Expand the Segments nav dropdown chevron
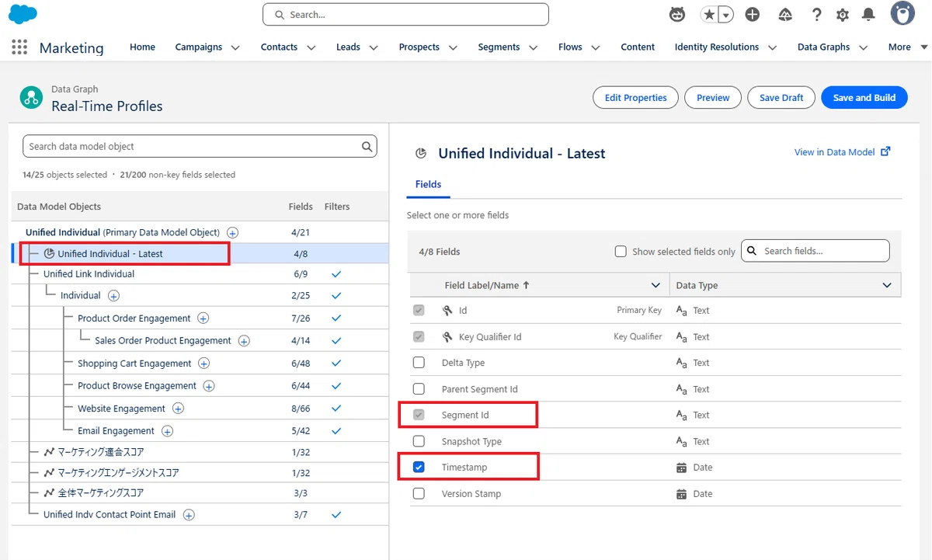The height and width of the screenshot is (560, 932). (x=534, y=47)
